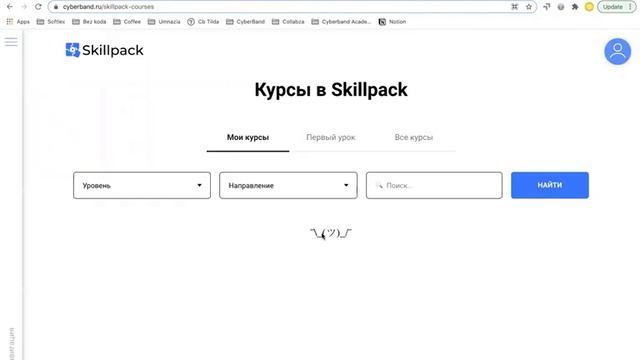This screenshot has width=640, height=360.
Task: Click the Skillpack logo
Action: point(104,50)
